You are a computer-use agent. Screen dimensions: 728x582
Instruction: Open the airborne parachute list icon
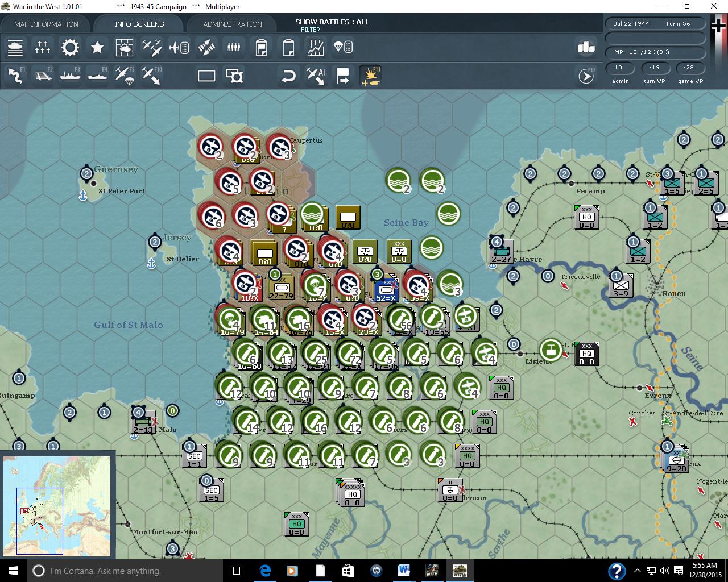[x=343, y=47]
